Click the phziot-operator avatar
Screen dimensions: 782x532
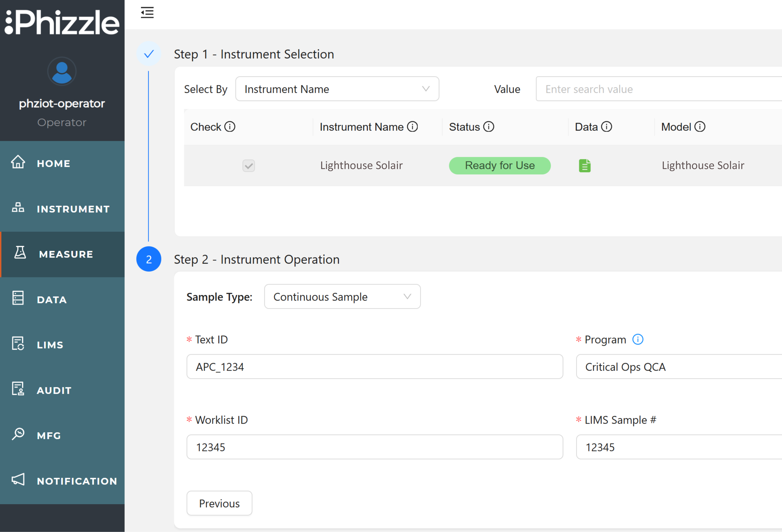[x=62, y=71]
